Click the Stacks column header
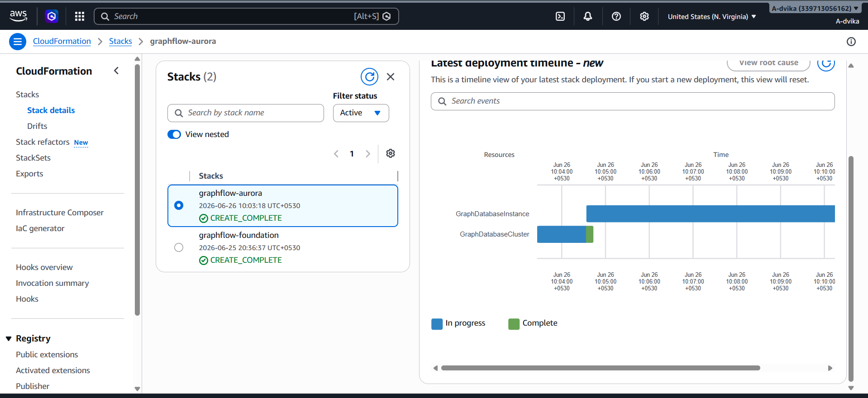This screenshot has height=398, width=868. coord(211,176)
